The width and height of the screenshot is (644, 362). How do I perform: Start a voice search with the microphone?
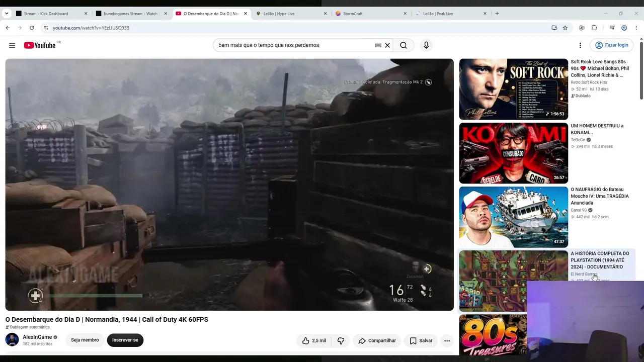pyautogui.click(x=426, y=45)
